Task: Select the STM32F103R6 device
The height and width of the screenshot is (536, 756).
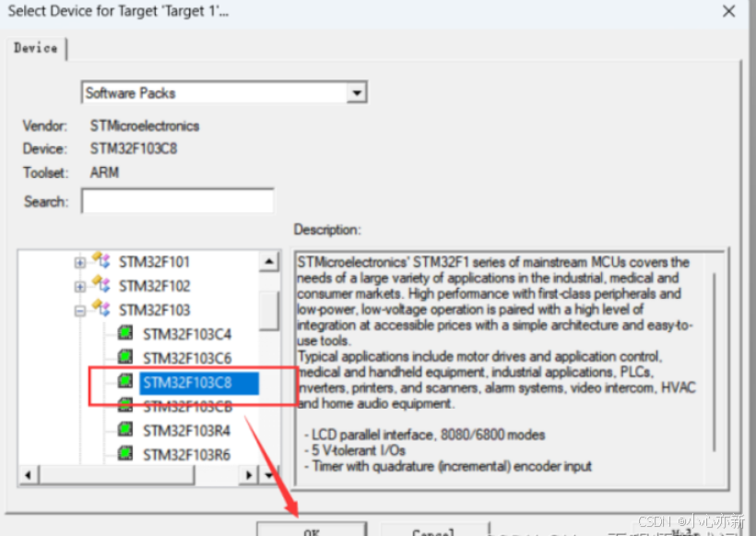Action: (x=186, y=455)
